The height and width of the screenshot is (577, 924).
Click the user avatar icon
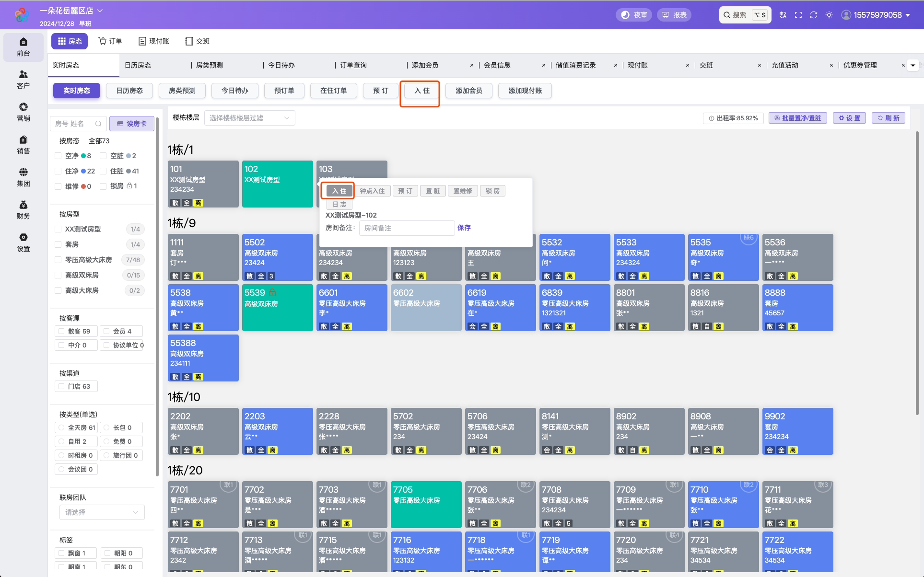tap(846, 15)
